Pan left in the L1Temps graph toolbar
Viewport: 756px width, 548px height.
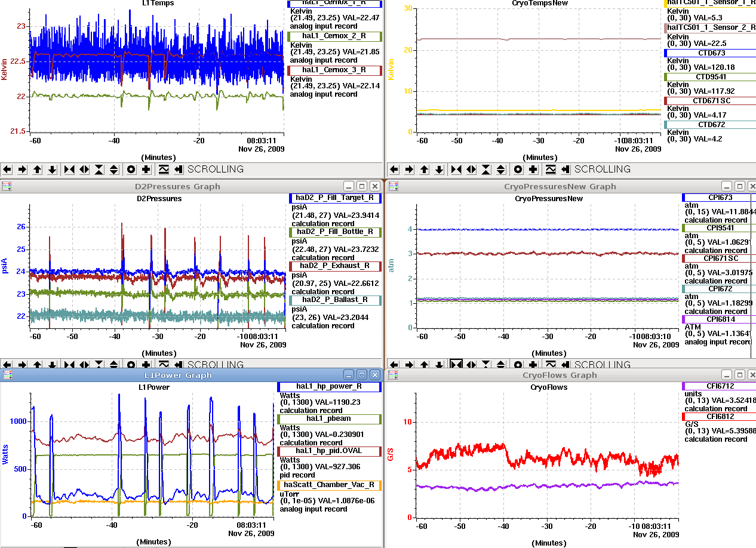pos(7,170)
